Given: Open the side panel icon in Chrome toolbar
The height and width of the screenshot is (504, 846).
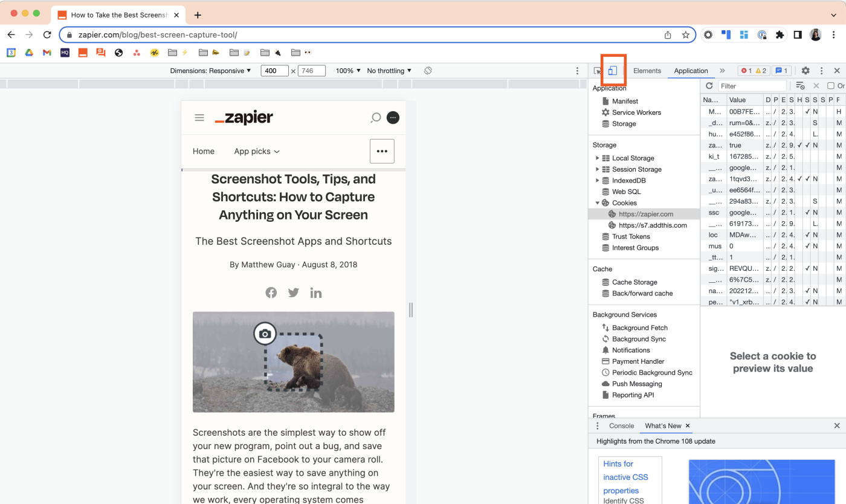Looking at the screenshot, I should pos(798,35).
